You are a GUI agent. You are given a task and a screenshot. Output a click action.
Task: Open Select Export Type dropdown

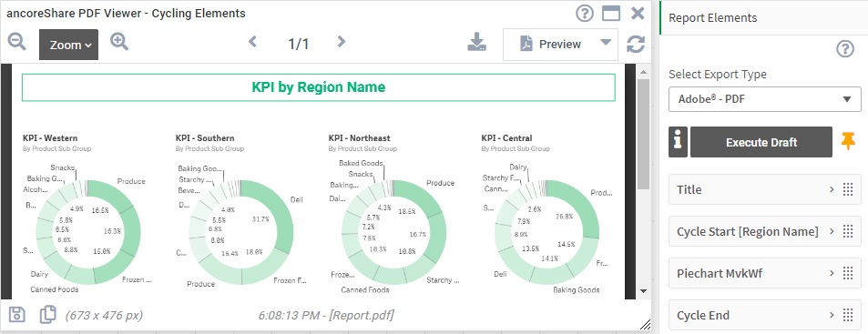(764, 99)
